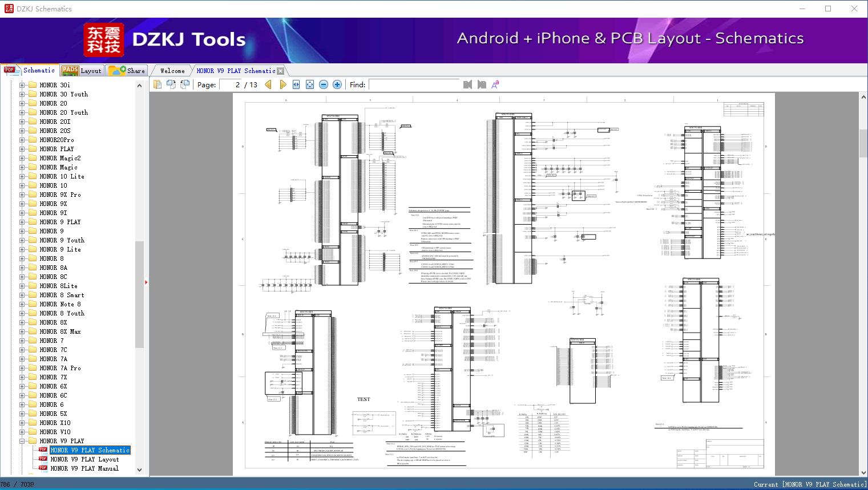
Task: Select HONOR 8X Max in the tree
Action: pos(60,331)
